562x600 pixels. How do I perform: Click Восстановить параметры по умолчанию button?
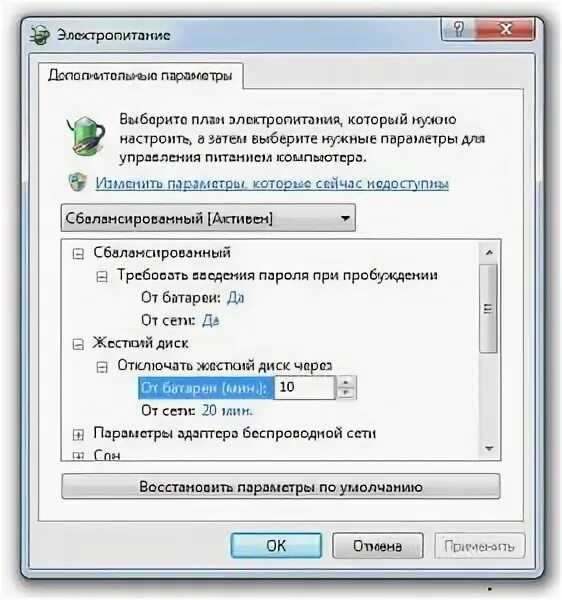pyautogui.click(x=281, y=487)
